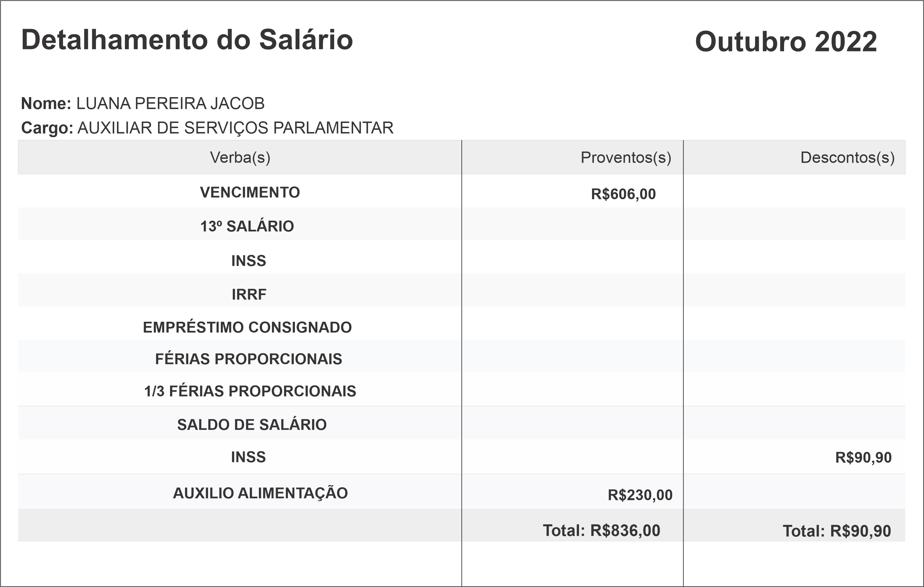The width and height of the screenshot is (924, 587).
Task: Click the descontos "Total: R$90,90" cell
Action: pos(837,531)
